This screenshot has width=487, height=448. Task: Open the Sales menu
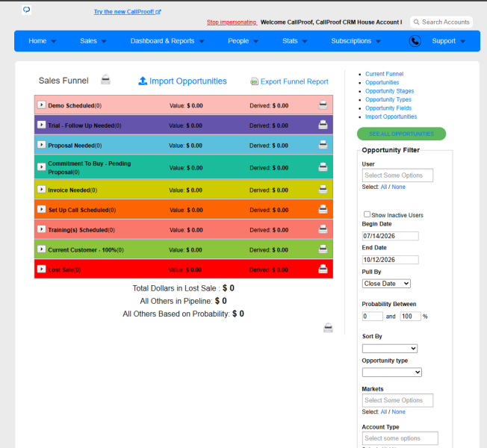(93, 41)
